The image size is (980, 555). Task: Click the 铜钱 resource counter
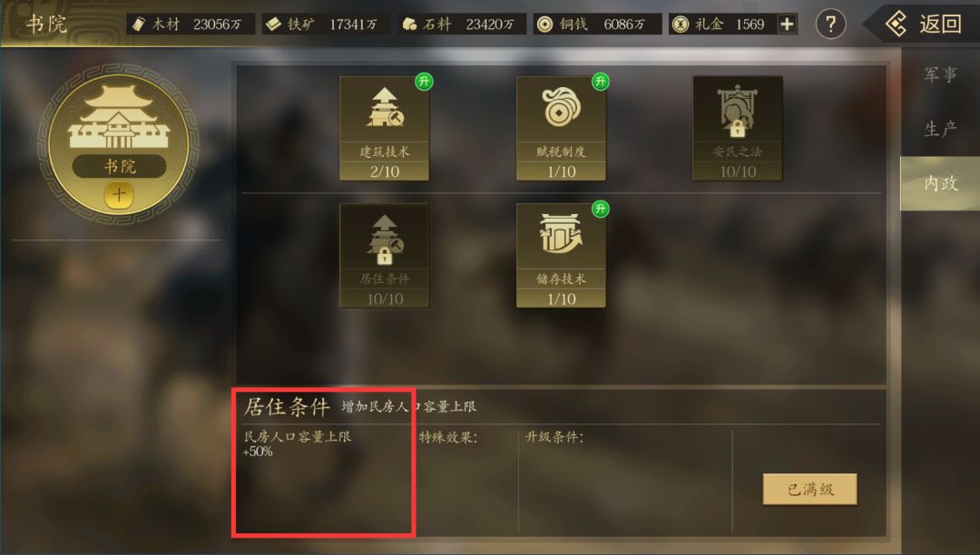[x=597, y=24]
